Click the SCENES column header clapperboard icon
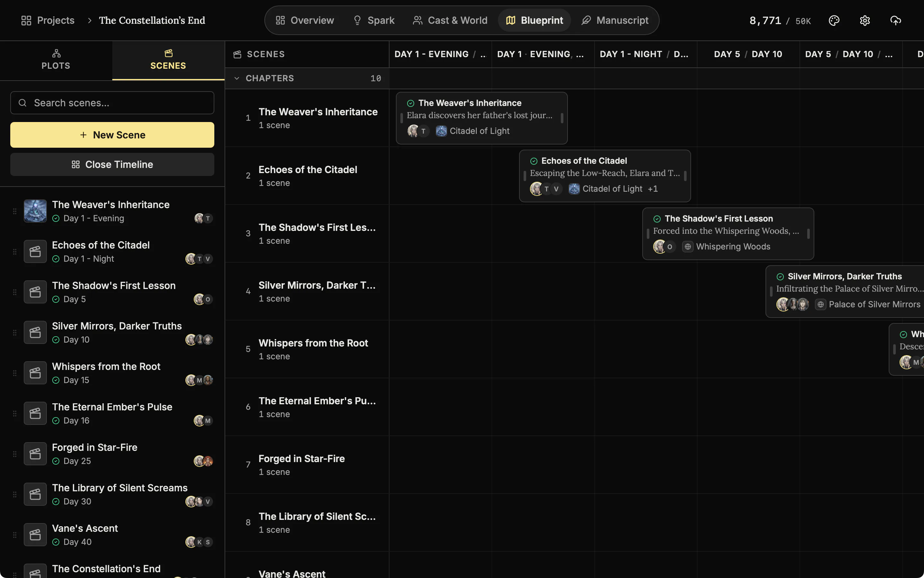Screen dimensions: 924x578 tap(237, 54)
